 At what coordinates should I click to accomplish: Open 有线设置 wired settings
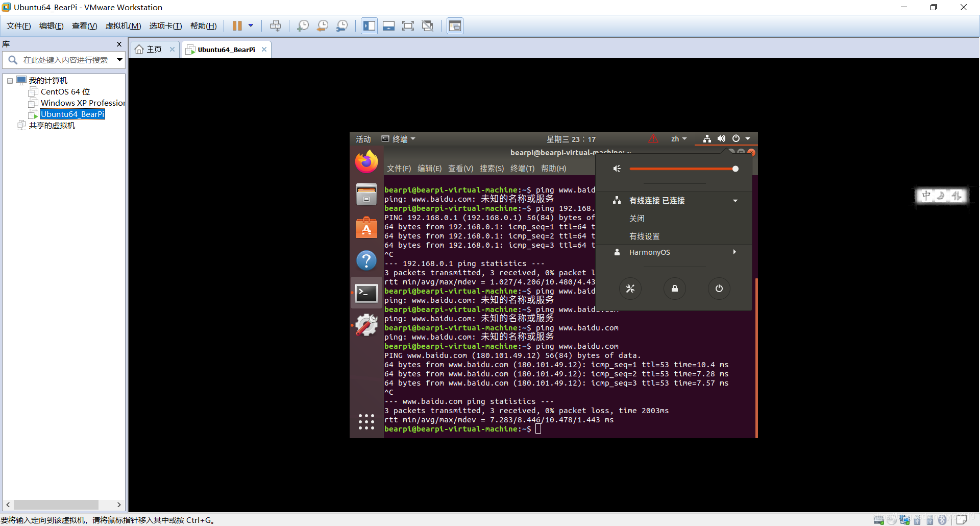point(644,236)
